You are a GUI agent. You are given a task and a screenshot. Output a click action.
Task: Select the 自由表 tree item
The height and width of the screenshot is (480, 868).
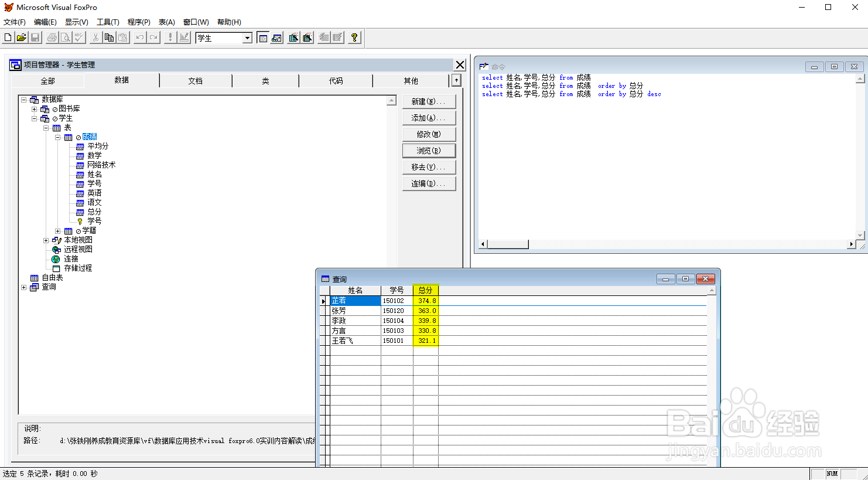point(52,278)
